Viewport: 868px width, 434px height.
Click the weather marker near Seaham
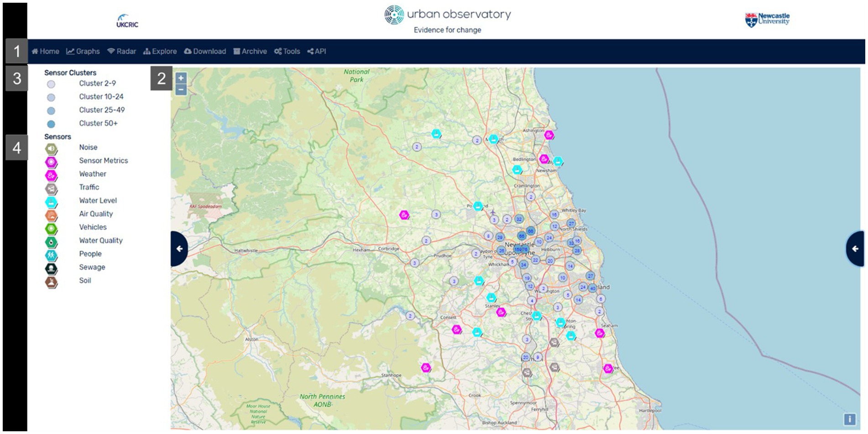(x=600, y=333)
